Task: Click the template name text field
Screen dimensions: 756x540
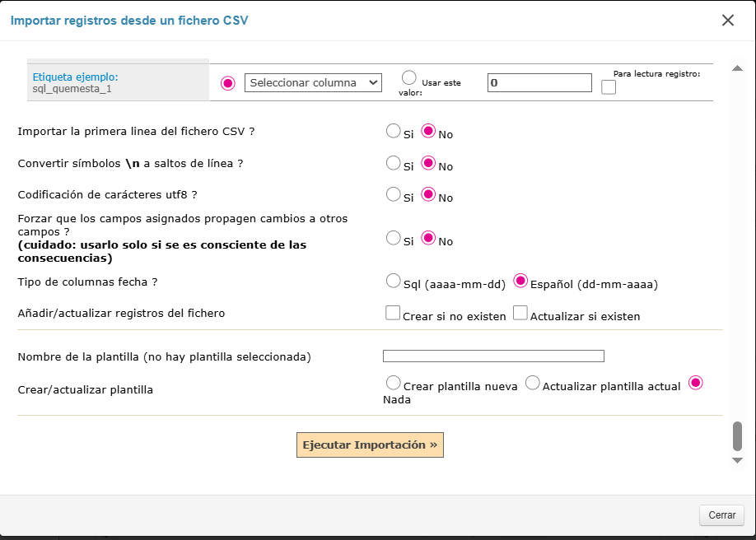Action: tap(493, 356)
